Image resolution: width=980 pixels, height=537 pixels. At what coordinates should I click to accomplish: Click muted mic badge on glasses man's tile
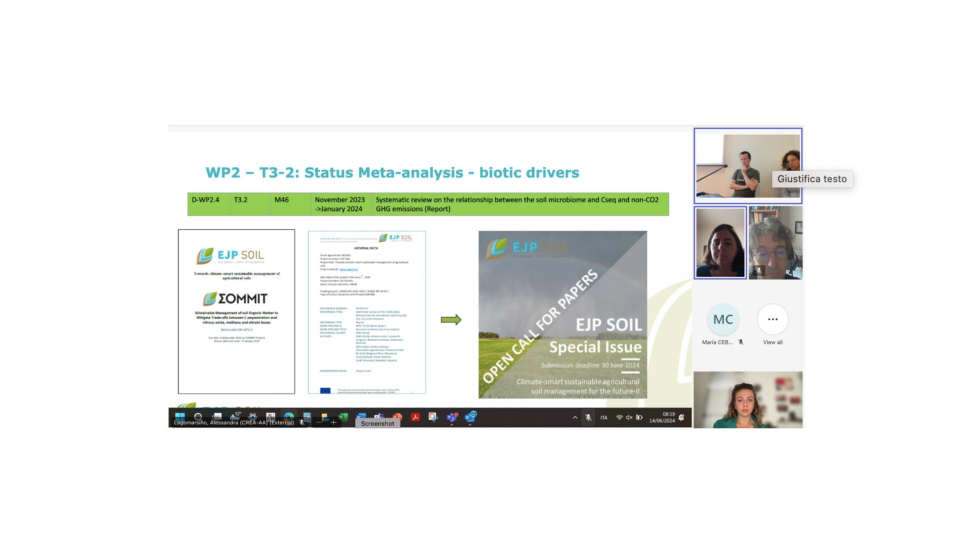[x=758, y=271]
